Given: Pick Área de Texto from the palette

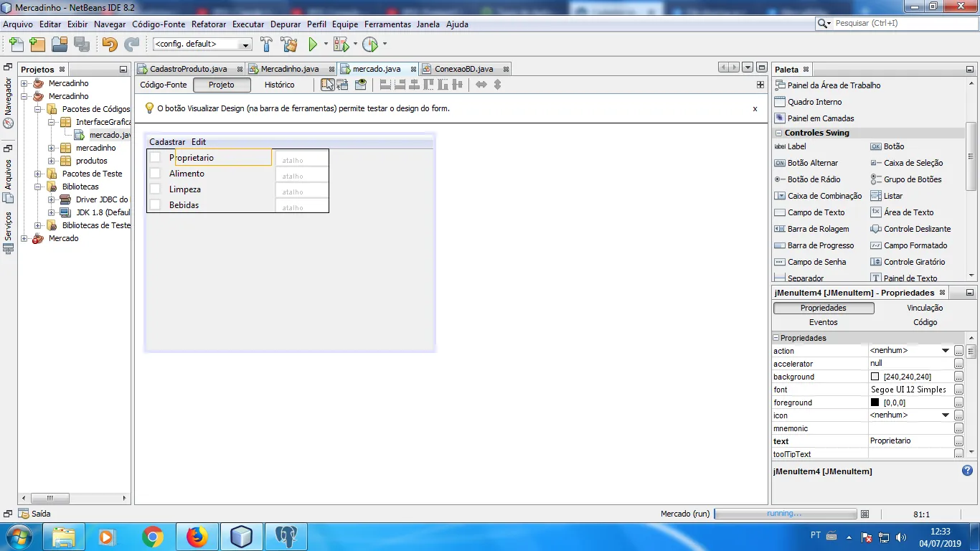Looking at the screenshot, I should 903,212.
